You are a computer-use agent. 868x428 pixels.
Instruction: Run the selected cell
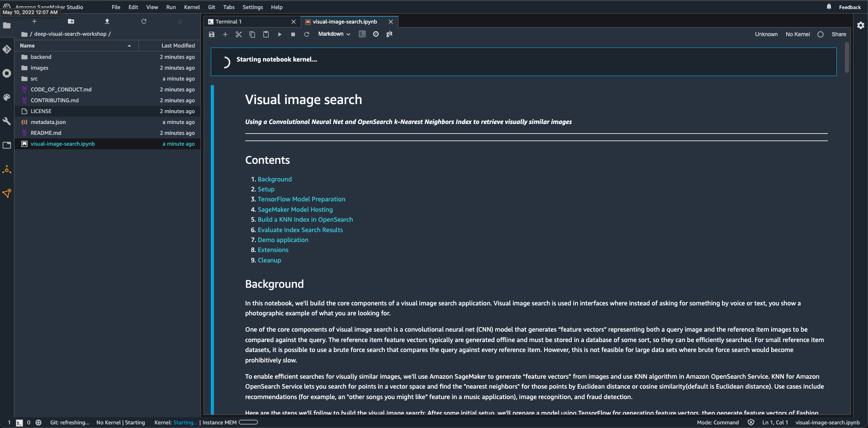pyautogui.click(x=280, y=34)
